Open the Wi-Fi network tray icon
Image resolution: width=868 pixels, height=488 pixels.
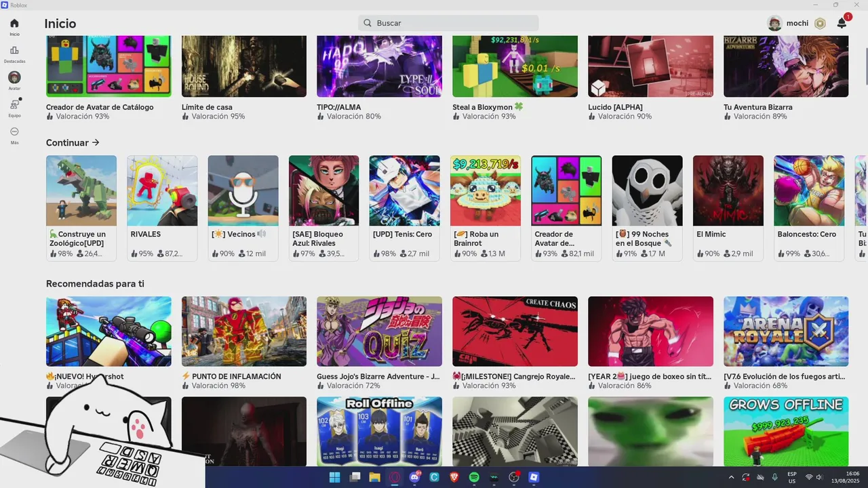click(808, 477)
